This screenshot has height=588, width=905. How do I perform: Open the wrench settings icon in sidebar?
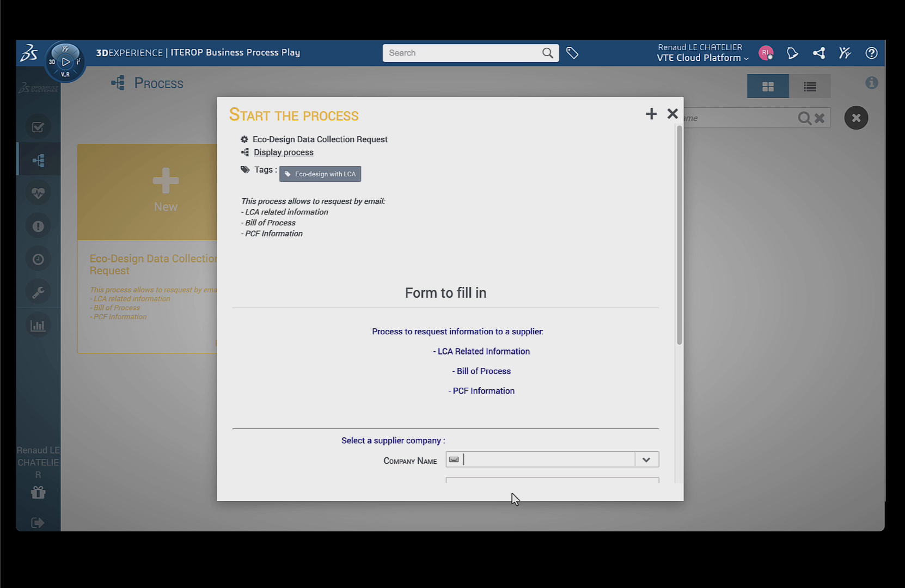click(x=38, y=292)
